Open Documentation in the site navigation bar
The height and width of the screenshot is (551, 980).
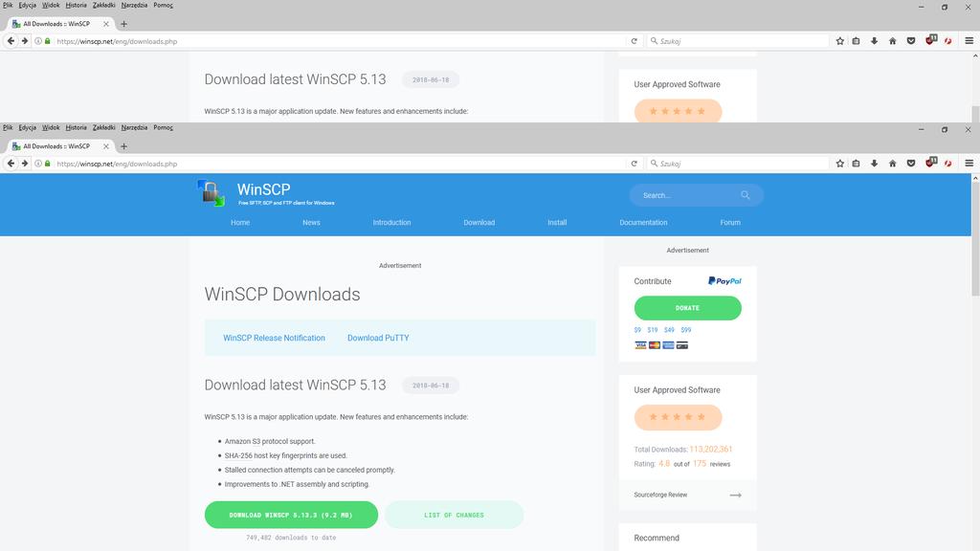tap(643, 222)
